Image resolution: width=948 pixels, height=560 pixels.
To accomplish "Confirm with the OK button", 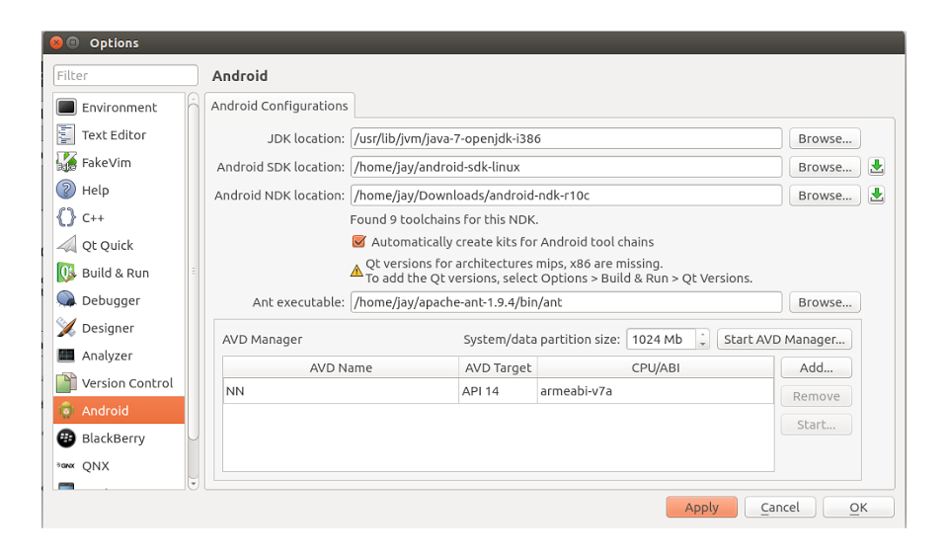I will tap(858, 508).
